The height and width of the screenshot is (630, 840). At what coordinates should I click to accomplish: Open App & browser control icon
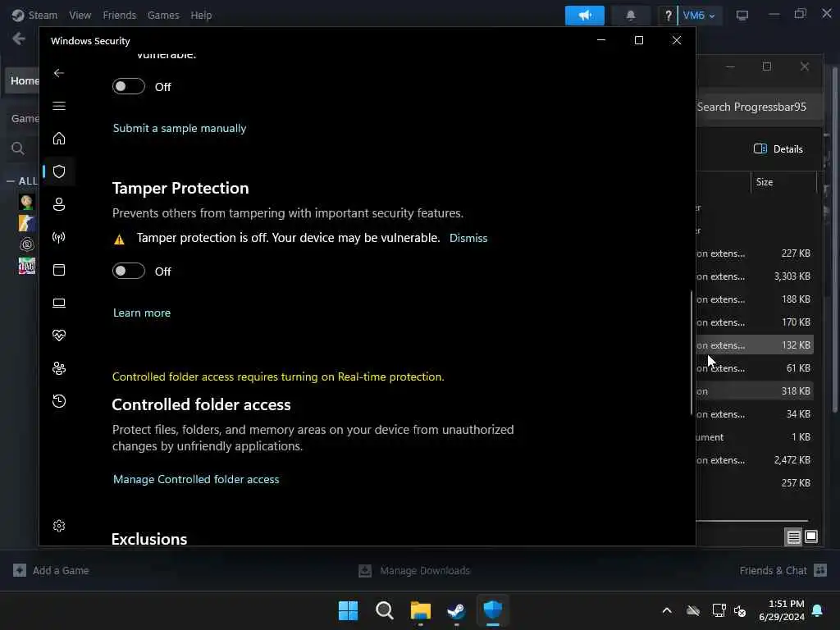point(59,270)
